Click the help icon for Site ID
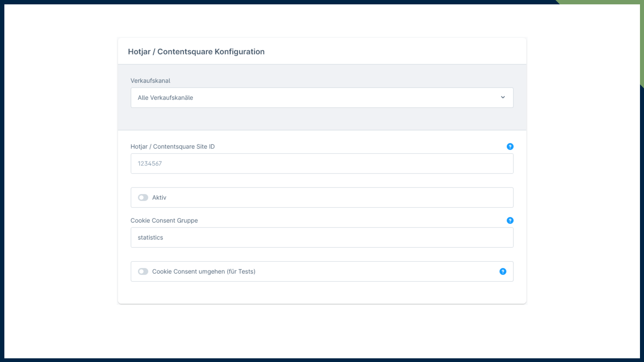 (x=510, y=146)
